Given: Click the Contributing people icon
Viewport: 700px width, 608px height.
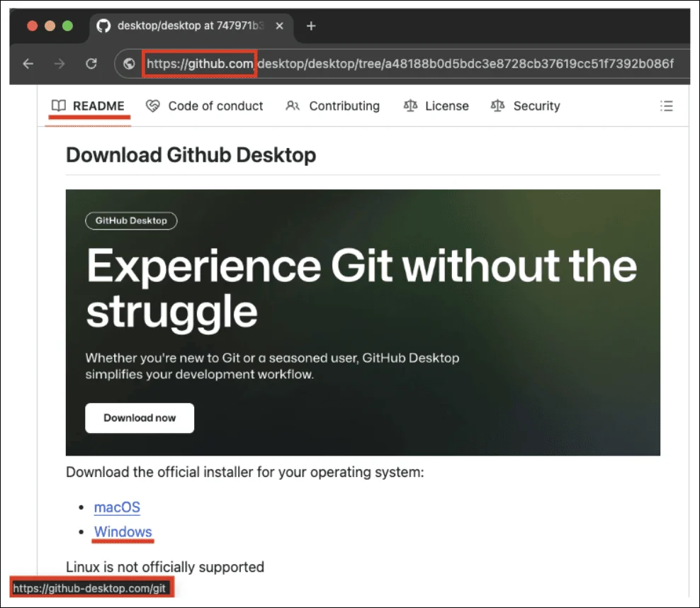Looking at the screenshot, I should (x=292, y=105).
